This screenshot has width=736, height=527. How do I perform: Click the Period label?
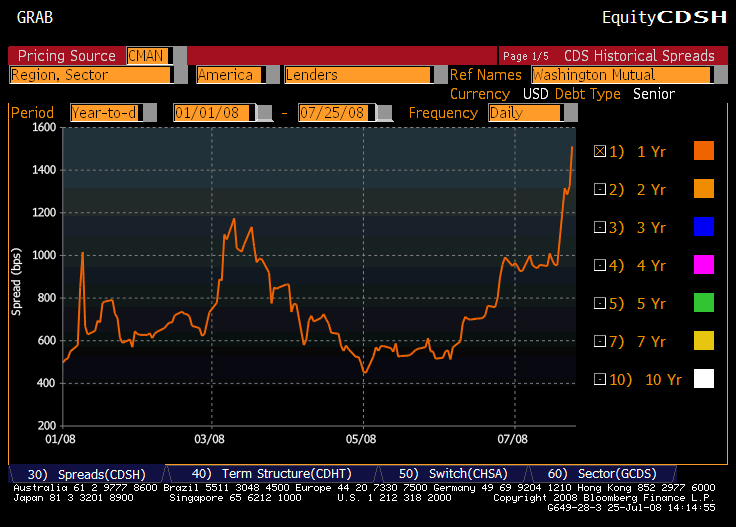tap(32, 113)
